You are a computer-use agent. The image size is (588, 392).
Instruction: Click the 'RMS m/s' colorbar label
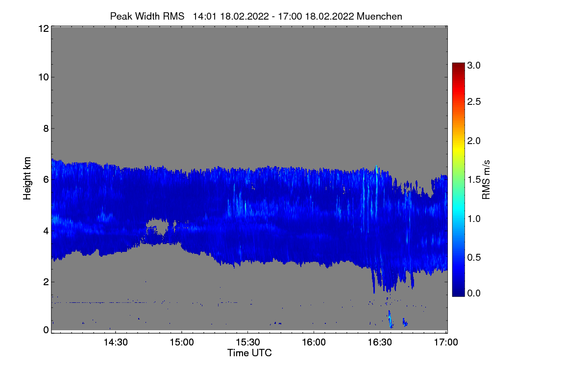486,179
